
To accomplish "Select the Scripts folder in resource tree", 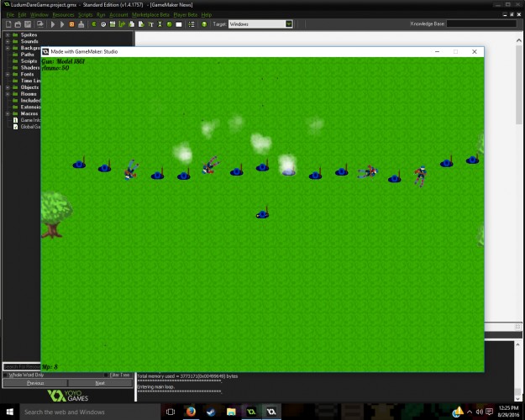I will [x=29, y=61].
